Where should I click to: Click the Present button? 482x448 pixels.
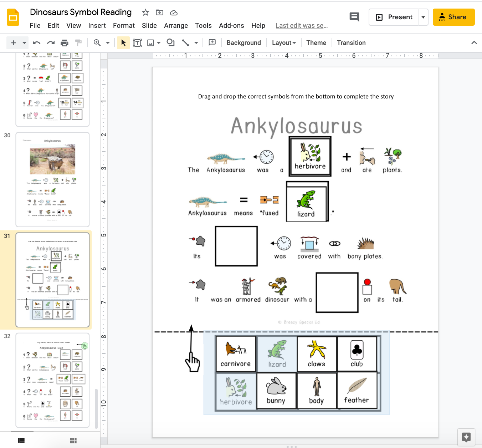(394, 17)
